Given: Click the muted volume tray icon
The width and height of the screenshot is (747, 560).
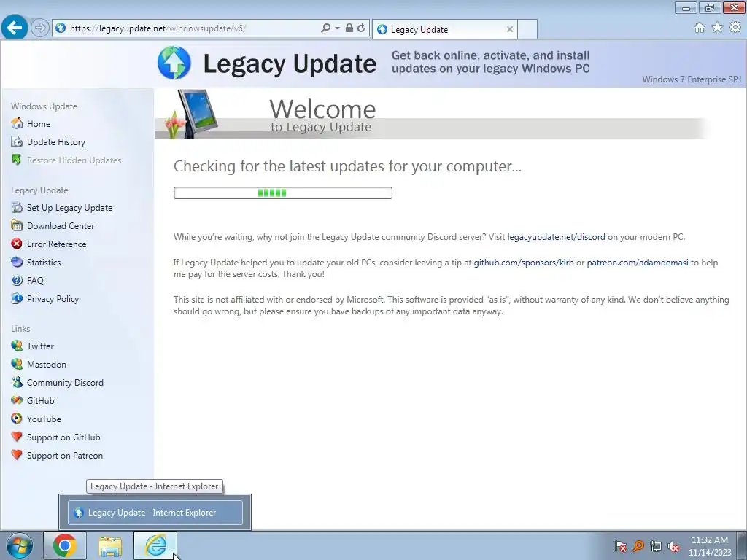Looking at the screenshot, I should tap(673, 546).
